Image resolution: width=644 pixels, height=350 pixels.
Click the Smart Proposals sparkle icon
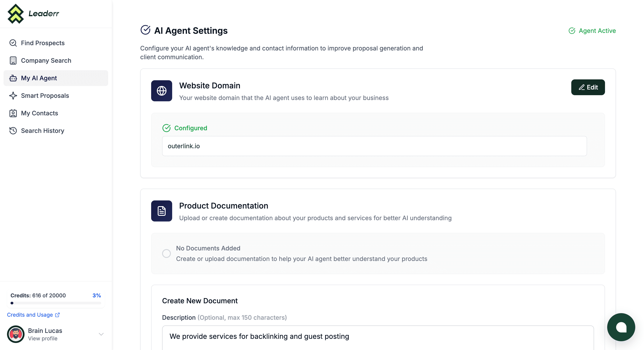13,96
